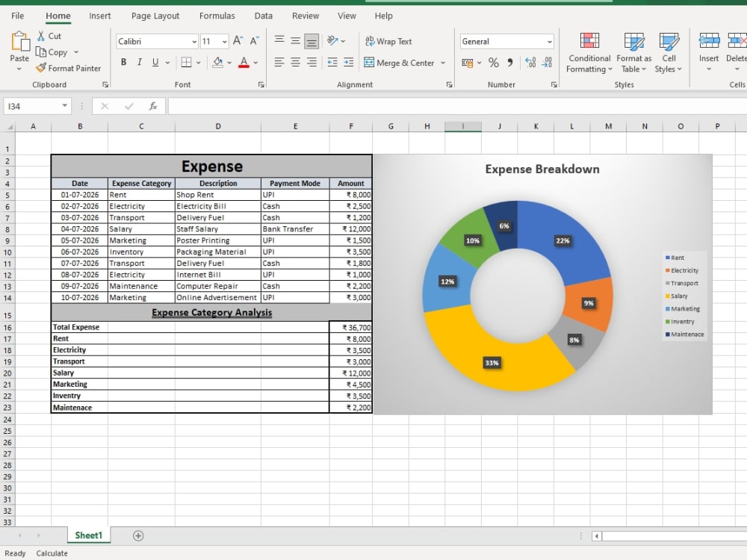Apply accounting number format icon

468,63
